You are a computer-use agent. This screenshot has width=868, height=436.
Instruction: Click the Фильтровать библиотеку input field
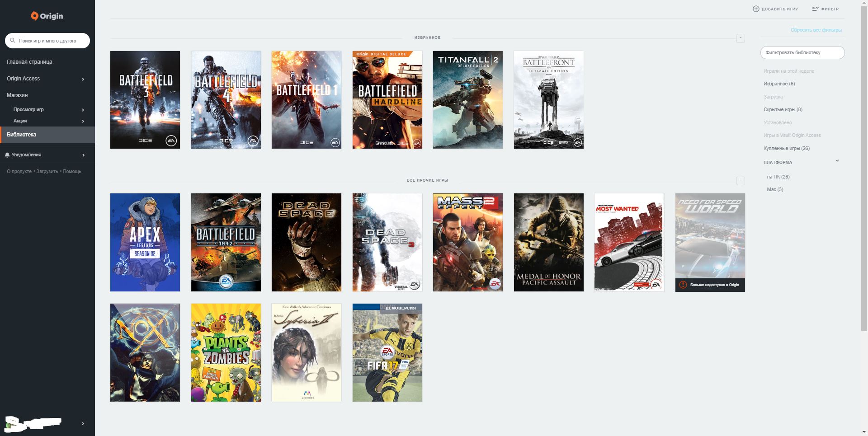point(802,53)
